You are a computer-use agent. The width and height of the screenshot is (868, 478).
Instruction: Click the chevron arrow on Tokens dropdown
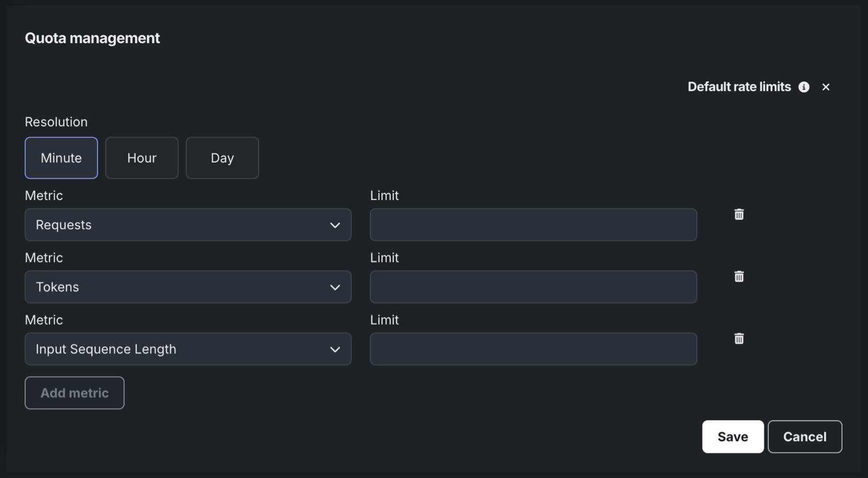tap(335, 287)
